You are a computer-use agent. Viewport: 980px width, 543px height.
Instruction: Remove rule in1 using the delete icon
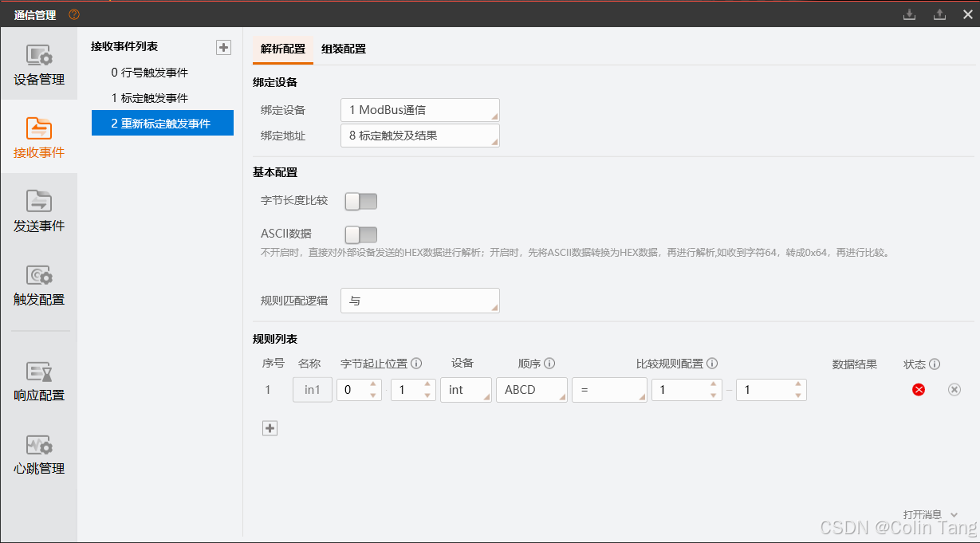point(954,389)
